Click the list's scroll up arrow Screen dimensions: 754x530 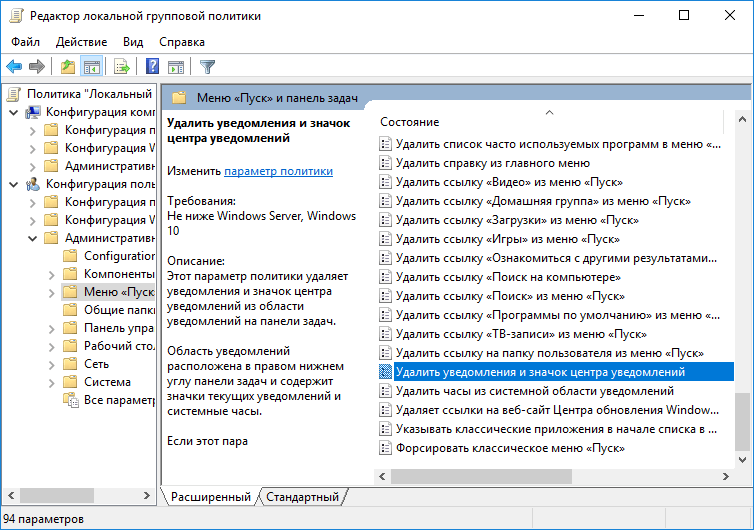click(742, 119)
